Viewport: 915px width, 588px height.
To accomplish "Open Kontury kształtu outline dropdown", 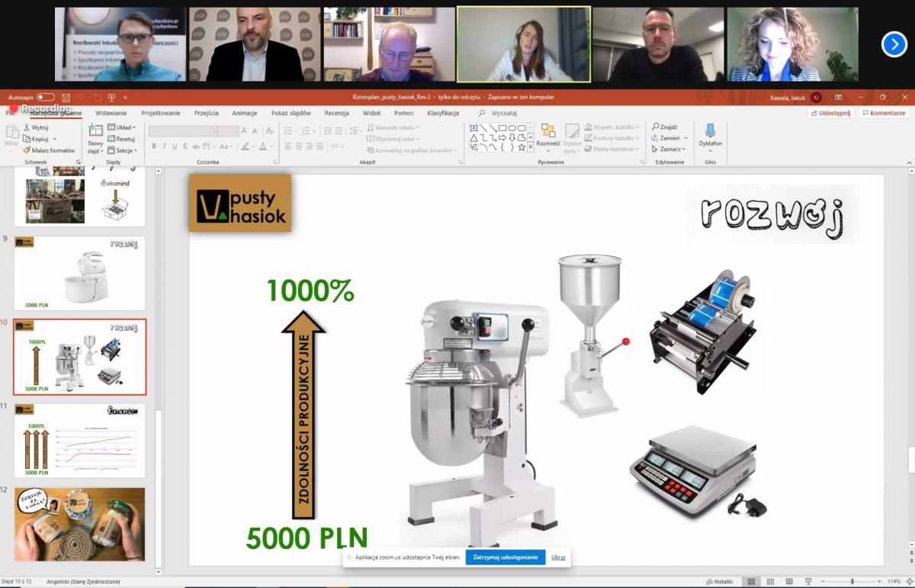I will [613, 138].
